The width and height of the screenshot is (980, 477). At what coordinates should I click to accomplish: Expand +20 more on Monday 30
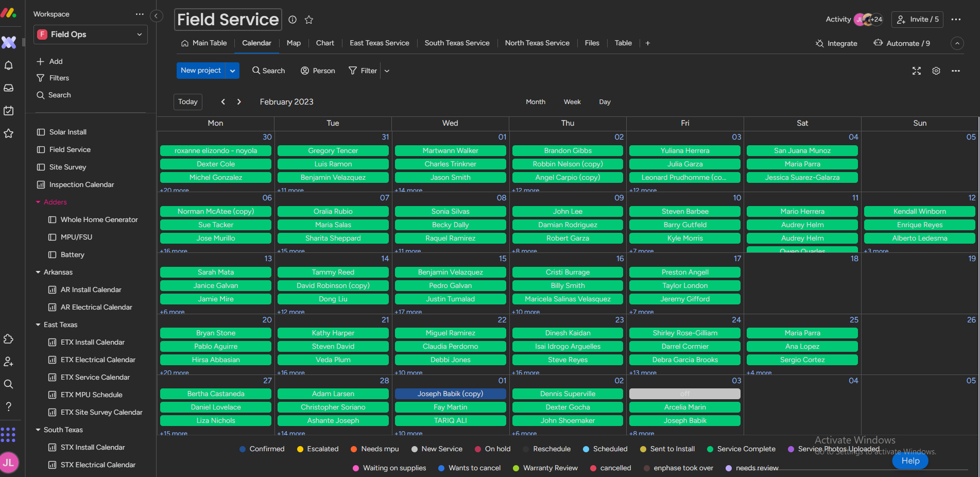(175, 190)
